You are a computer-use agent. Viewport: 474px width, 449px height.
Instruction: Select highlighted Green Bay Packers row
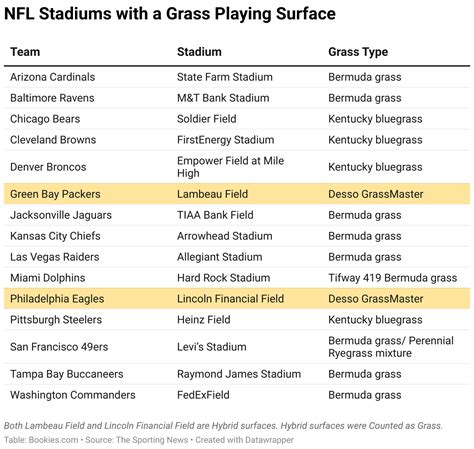click(237, 194)
